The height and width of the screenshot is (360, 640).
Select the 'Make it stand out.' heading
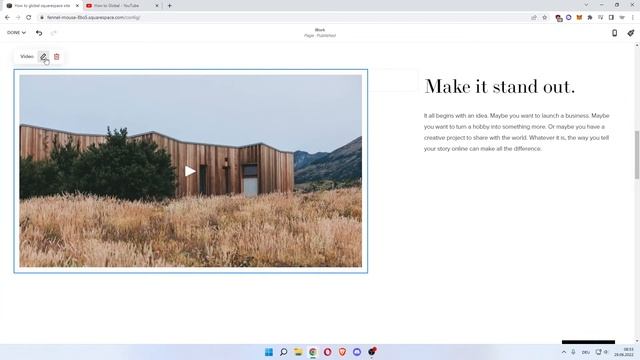coord(500,87)
